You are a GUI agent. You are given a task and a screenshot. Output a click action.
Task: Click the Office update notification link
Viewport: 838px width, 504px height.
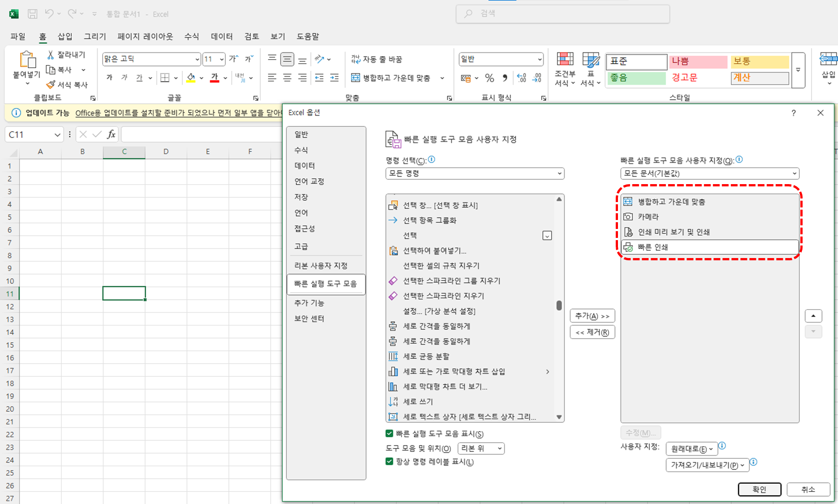178,113
